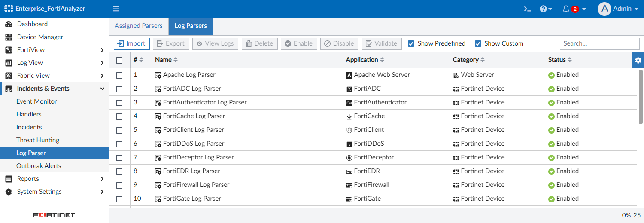This screenshot has height=223, width=644.
Task: Uncheck the Show Predefined checkbox
Action: 411,43
